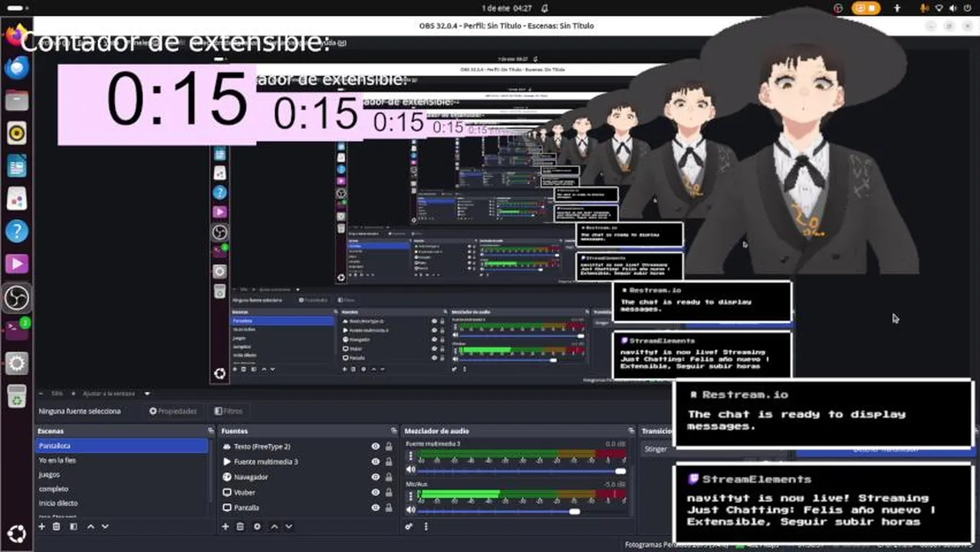Lock the Vtuber source

pos(389,492)
